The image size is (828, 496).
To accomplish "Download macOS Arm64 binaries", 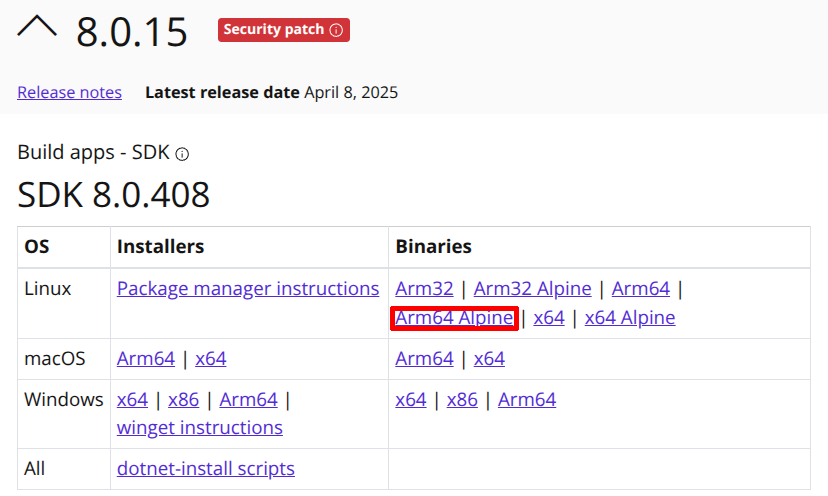I will [425, 359].
